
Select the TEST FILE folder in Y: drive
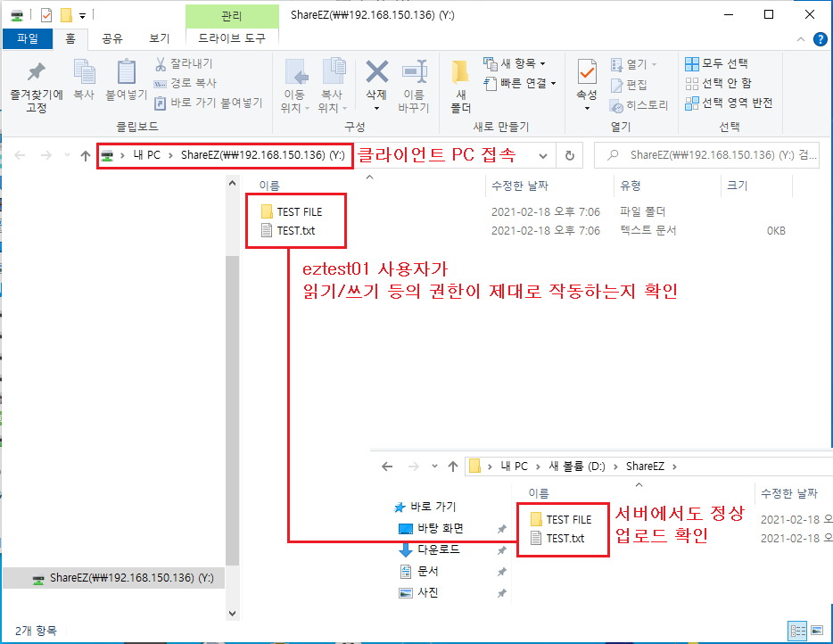click(x=293, y=212)
